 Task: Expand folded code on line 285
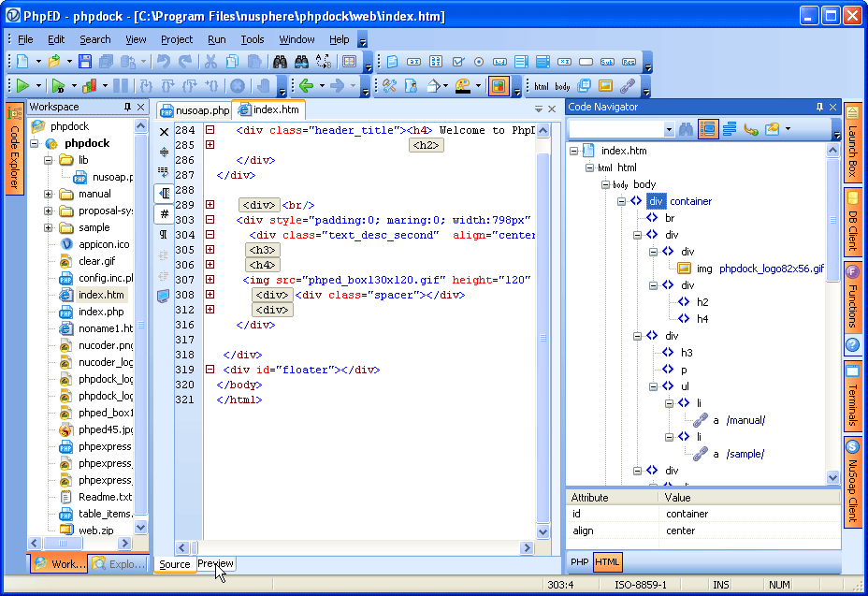point(210,145)
